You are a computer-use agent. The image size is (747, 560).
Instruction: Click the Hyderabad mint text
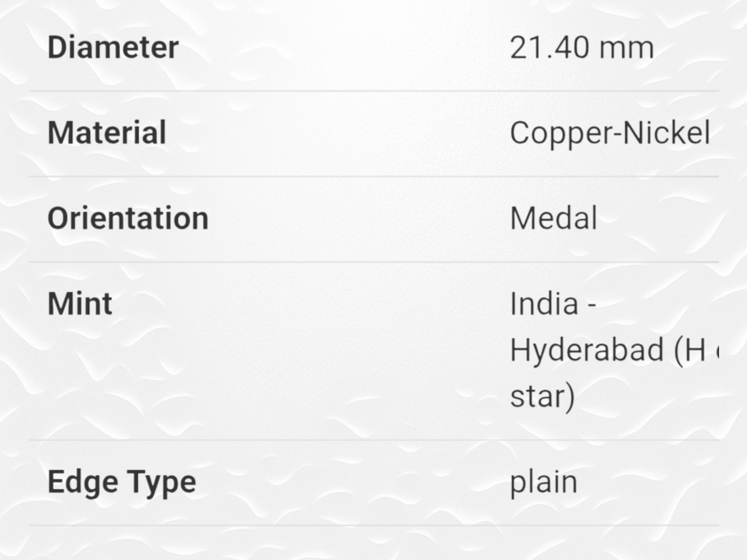click(x=587, y=351)
